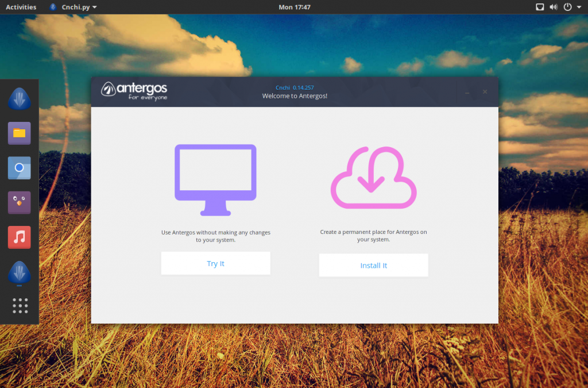Click the power icon in top bar

[x=567, y=7]
